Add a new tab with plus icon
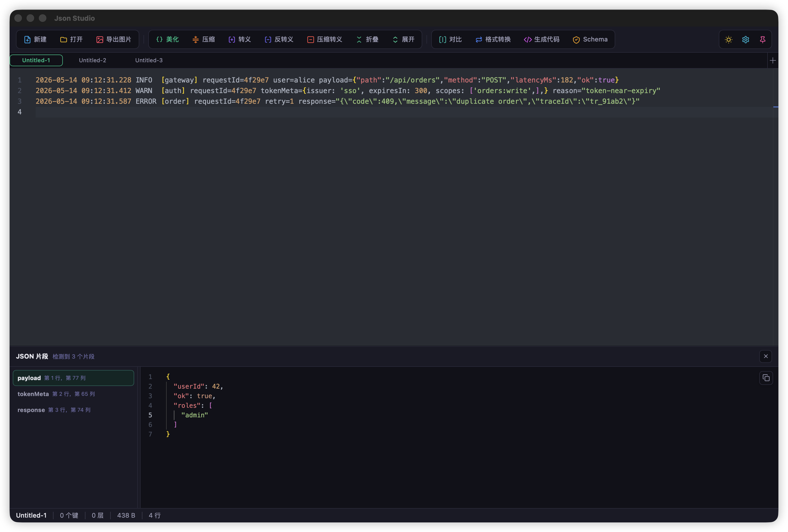 [773, 60]
